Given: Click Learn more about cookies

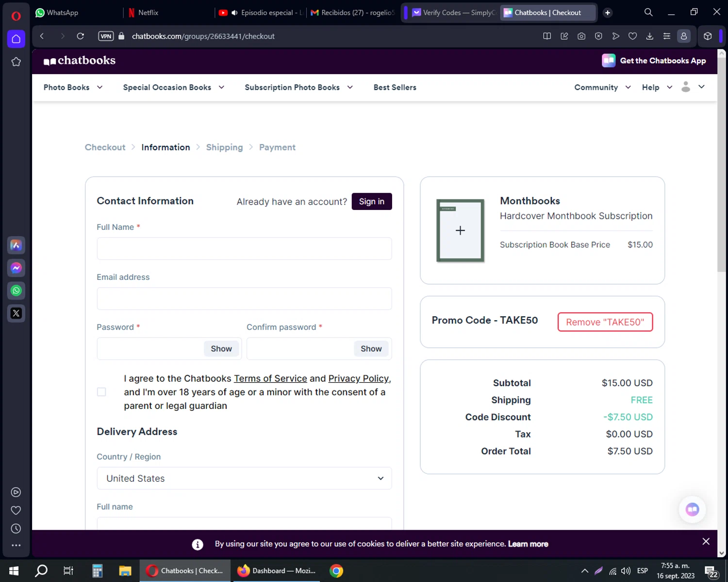Looking at the screenshot, I should 528,544.
